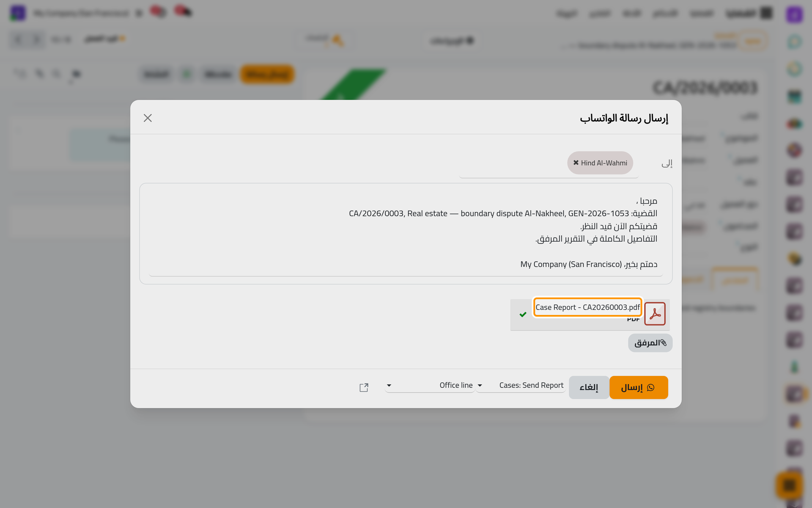Remove recipient Hind Al-Wahmi tag
812x508 pixels.
pos(576,163)
